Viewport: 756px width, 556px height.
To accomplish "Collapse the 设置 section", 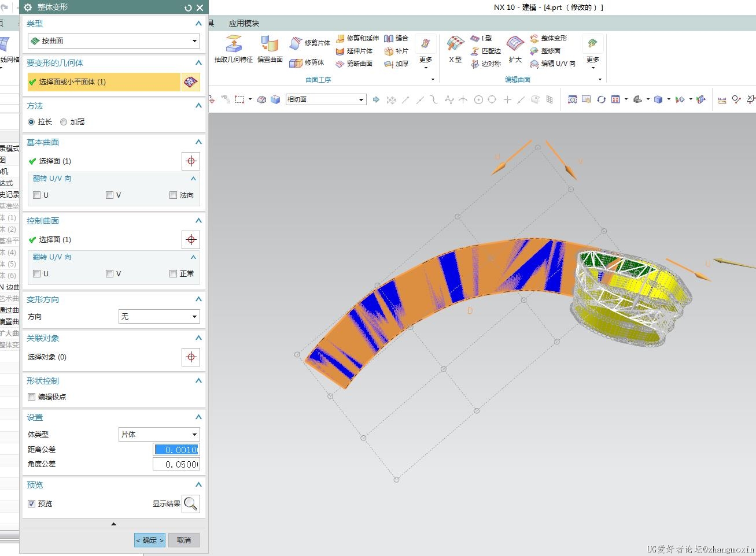I will [x=198, y=417].
